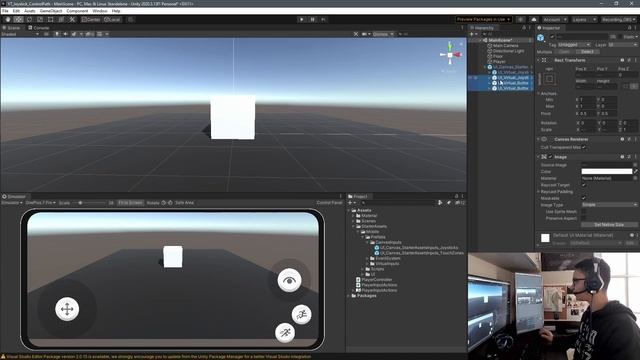Open the Layers dropdown in toolbar
The height and width of the screenshot is (360, 640).
[584, 19]
